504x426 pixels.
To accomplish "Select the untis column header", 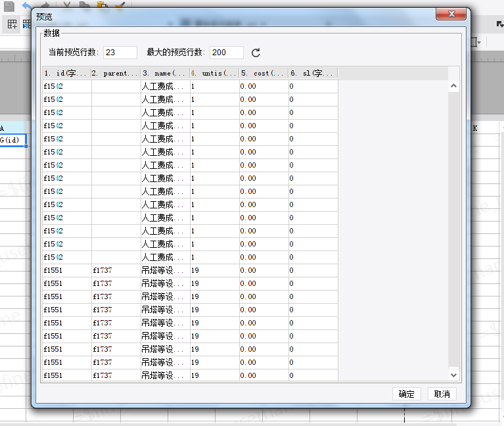I will pyautogui.click(x=214, y=74).
